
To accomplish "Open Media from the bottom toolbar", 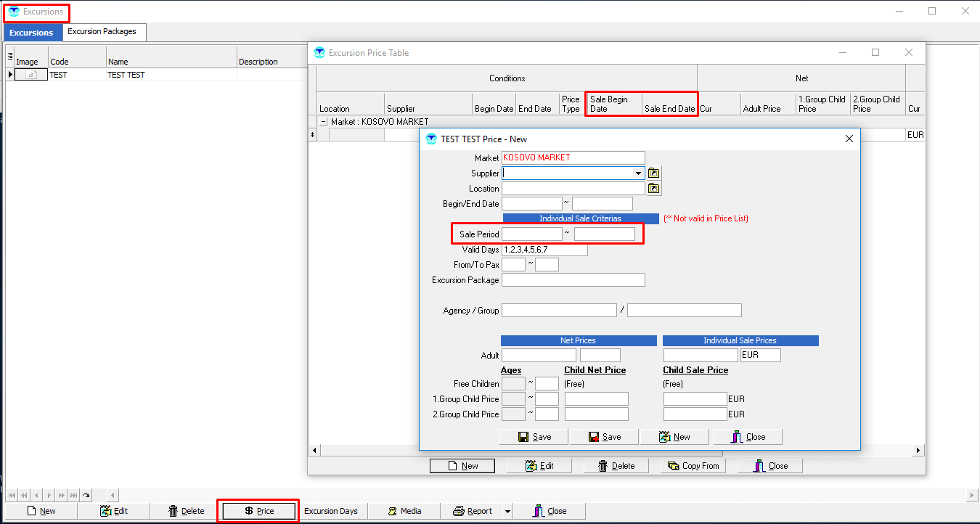I will coord(404,511).
